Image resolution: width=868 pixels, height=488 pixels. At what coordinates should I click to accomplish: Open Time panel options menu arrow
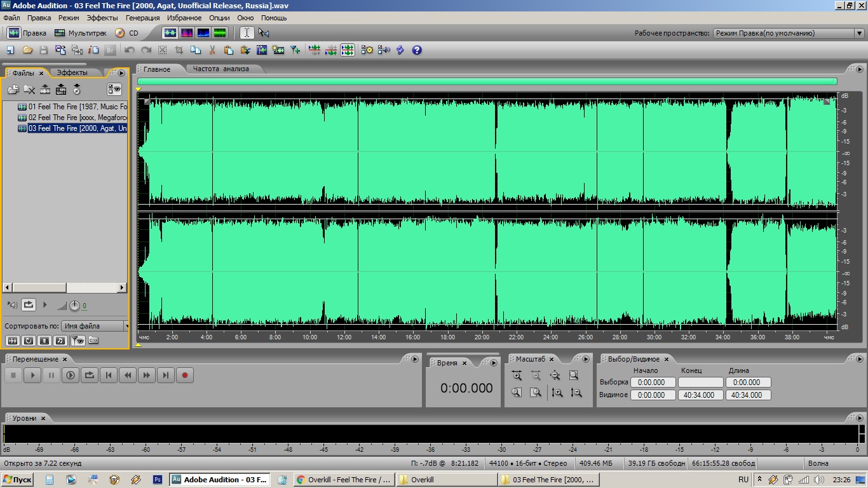[494, 363]
